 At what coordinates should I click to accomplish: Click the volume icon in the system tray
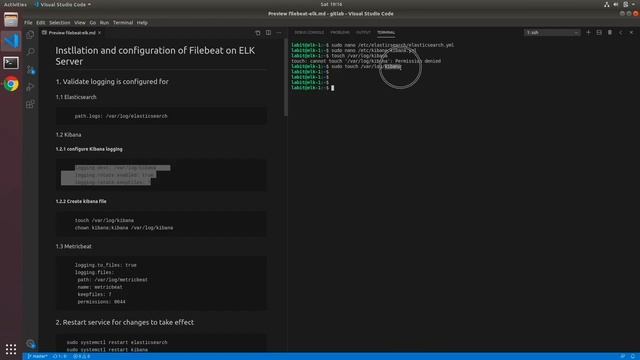(x=616, y=4)
